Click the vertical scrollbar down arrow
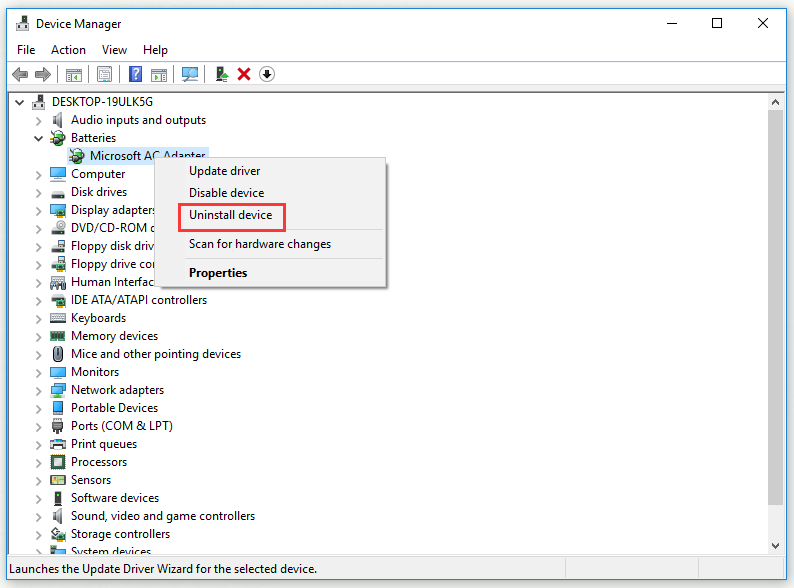Viewport: 794px width, 588px height. [776, 546]
